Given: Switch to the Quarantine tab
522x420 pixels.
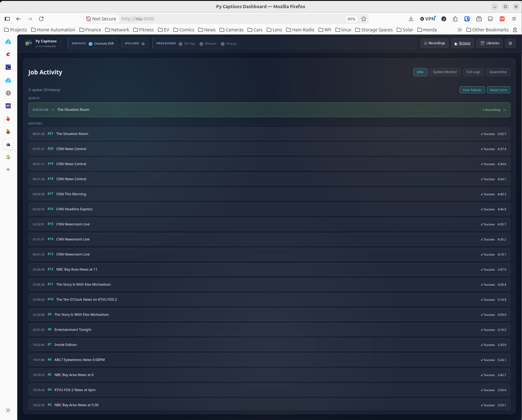Looking at the screenshot, I should [x=498, y=72].
